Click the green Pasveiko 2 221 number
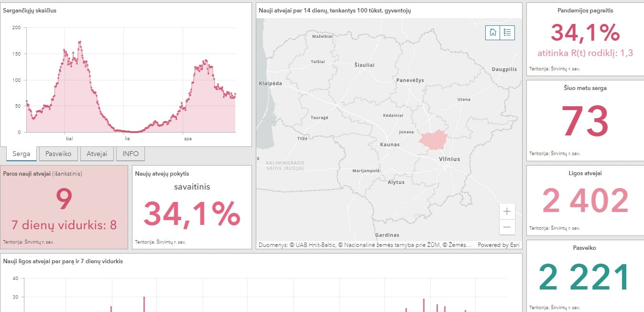The image size is (644, 312). point(584,278)
